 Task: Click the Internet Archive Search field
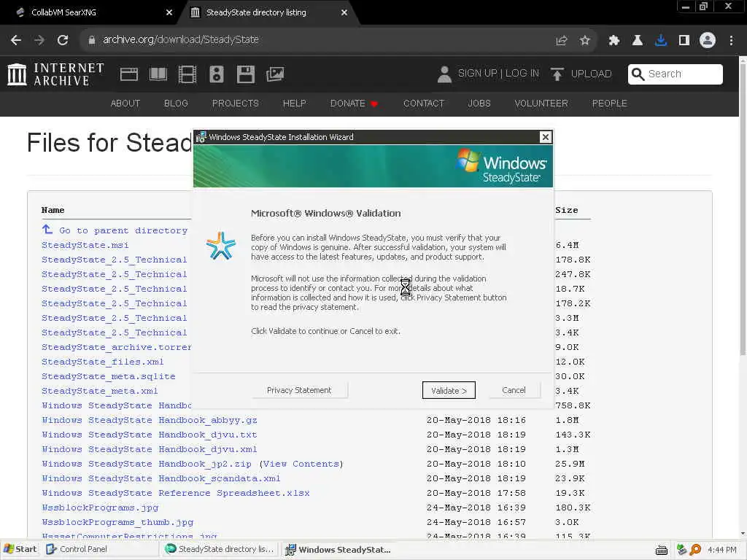point(675,74)
